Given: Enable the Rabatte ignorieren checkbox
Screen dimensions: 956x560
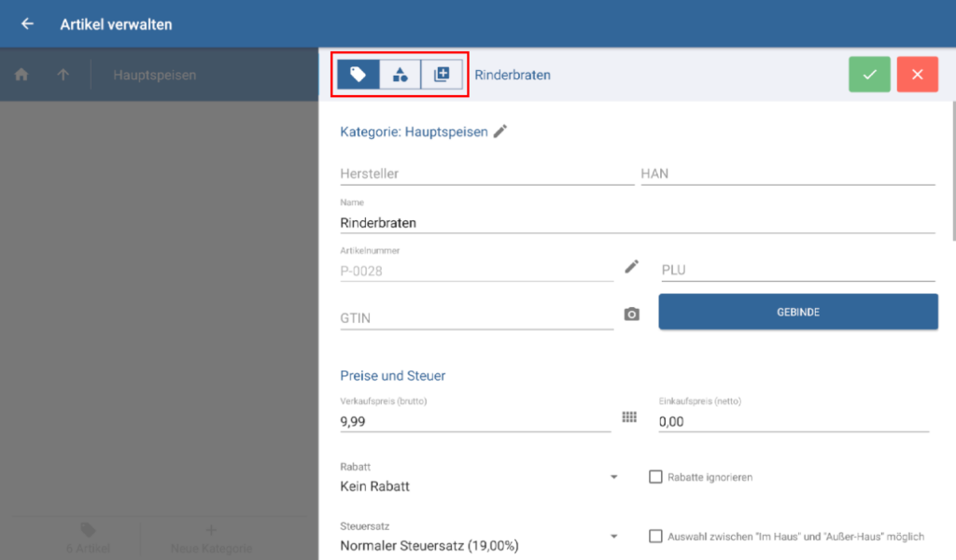Looking at the screenshot, I should click(655, 477).
